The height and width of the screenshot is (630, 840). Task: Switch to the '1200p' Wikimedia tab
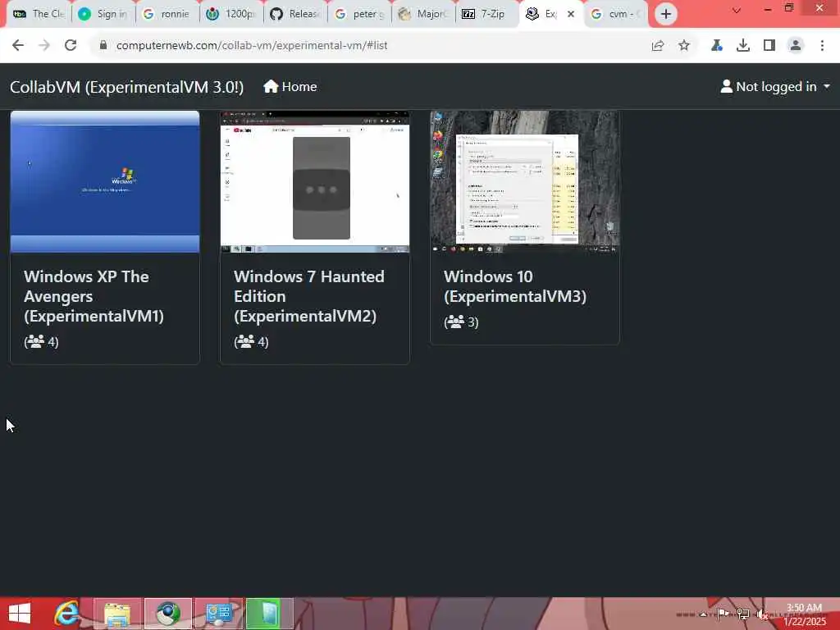[x=231, y=15]
